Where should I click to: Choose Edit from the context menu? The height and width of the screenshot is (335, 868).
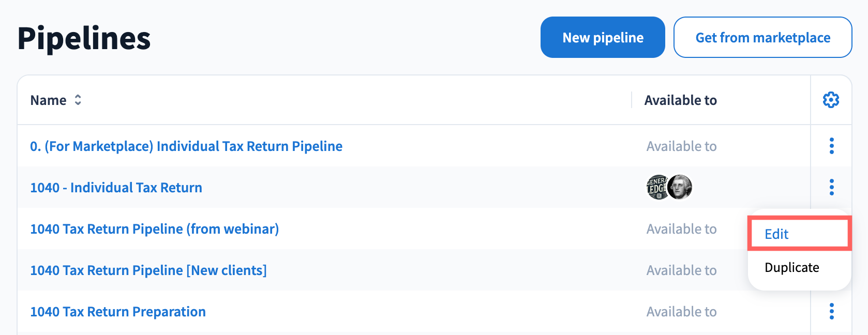pyautogui.click(x=776, y=234)
